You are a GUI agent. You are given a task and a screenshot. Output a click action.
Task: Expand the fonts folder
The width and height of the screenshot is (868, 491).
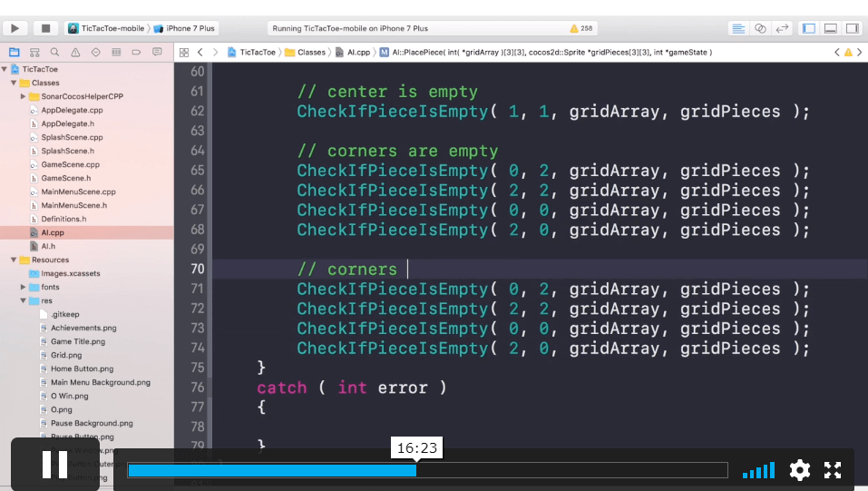[24, 287]
